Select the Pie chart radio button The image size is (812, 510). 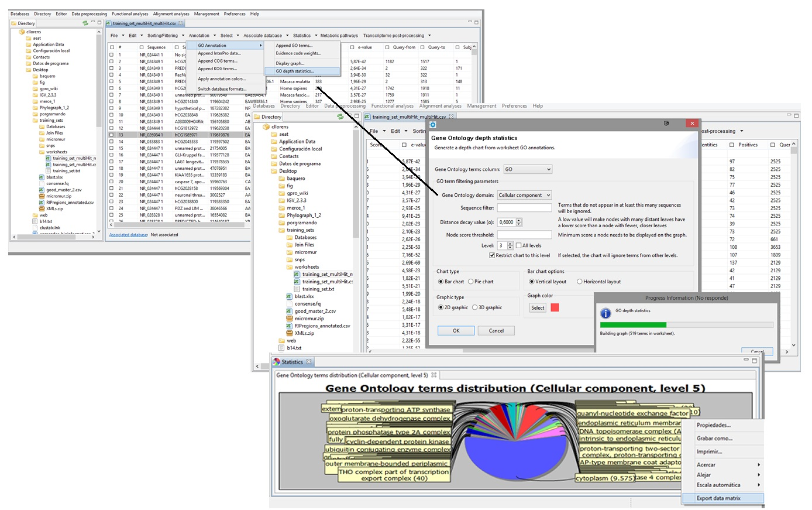(471, 282)
